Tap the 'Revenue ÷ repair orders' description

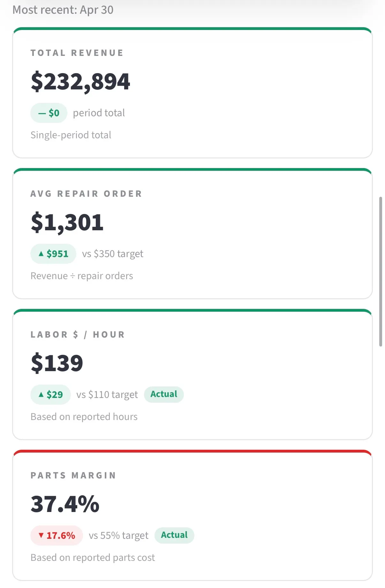[82, 276]
